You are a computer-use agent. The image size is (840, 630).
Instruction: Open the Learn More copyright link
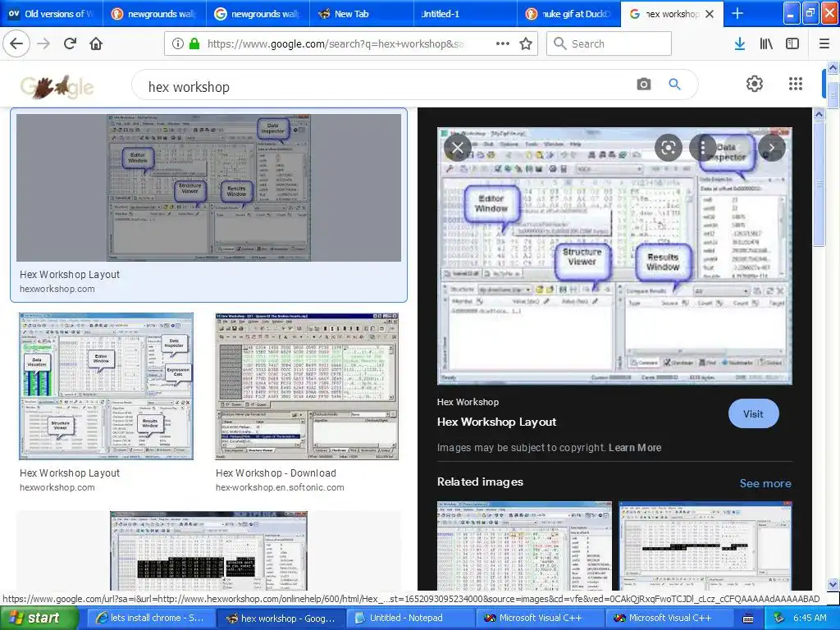coord(635,447)
